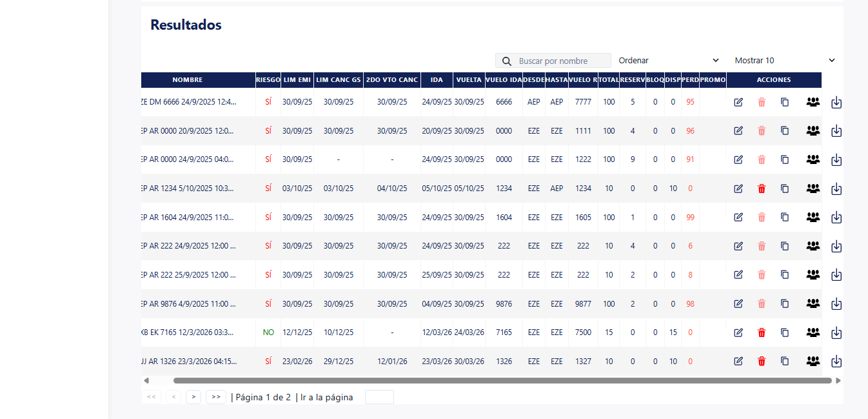Go to the next results page
This screenshot has width=868, height=419.
coord(193,397)
